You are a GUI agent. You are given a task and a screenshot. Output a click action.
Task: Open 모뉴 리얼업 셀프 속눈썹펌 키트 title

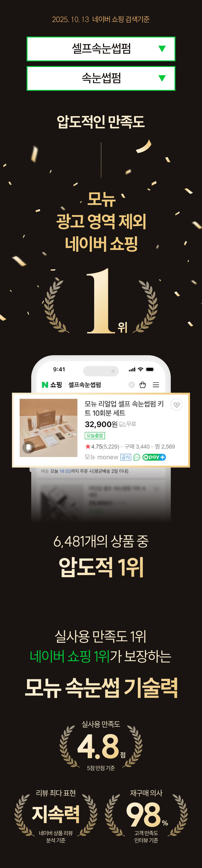pyautogui.click(x=124, y=408)
